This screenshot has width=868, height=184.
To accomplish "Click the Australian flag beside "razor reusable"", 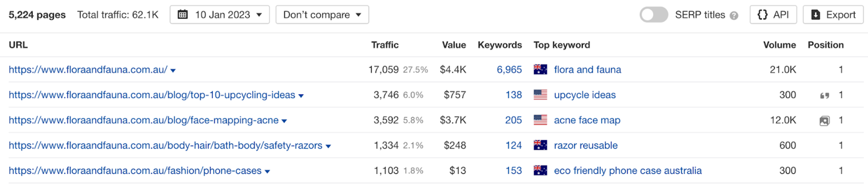I will 540,145.
